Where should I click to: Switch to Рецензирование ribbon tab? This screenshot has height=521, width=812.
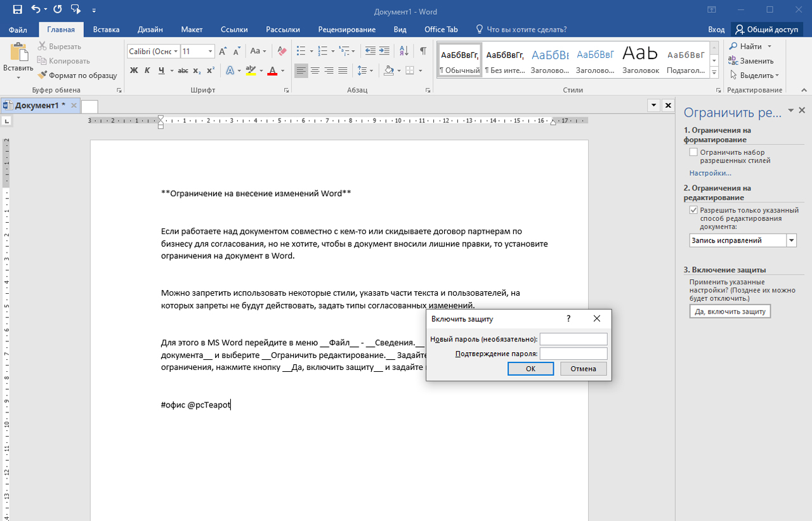point(346,29)
